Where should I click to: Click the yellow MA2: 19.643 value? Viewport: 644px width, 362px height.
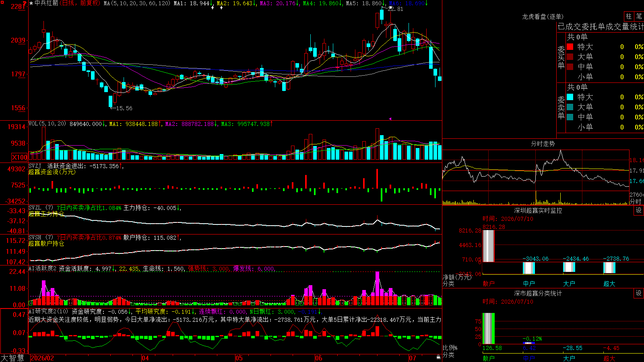click(x=235, y=3)
